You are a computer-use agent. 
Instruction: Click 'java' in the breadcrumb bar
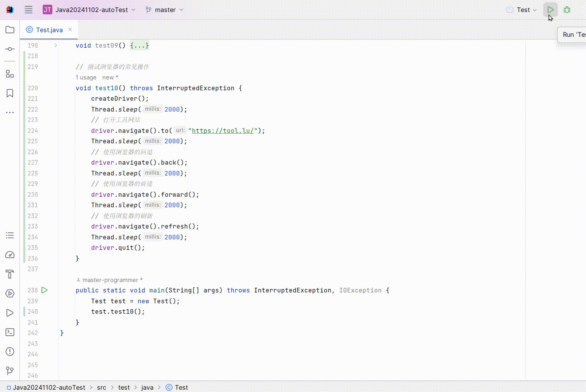point(147,387)
